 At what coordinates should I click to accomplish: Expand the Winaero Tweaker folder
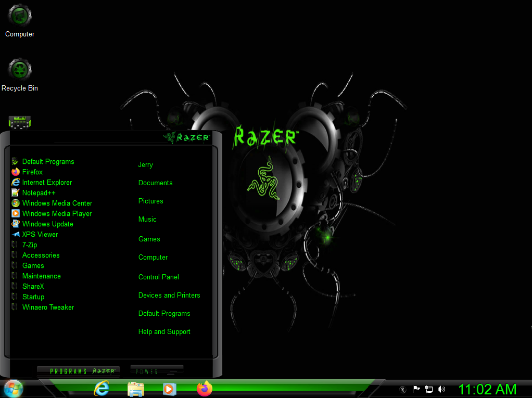43,307
